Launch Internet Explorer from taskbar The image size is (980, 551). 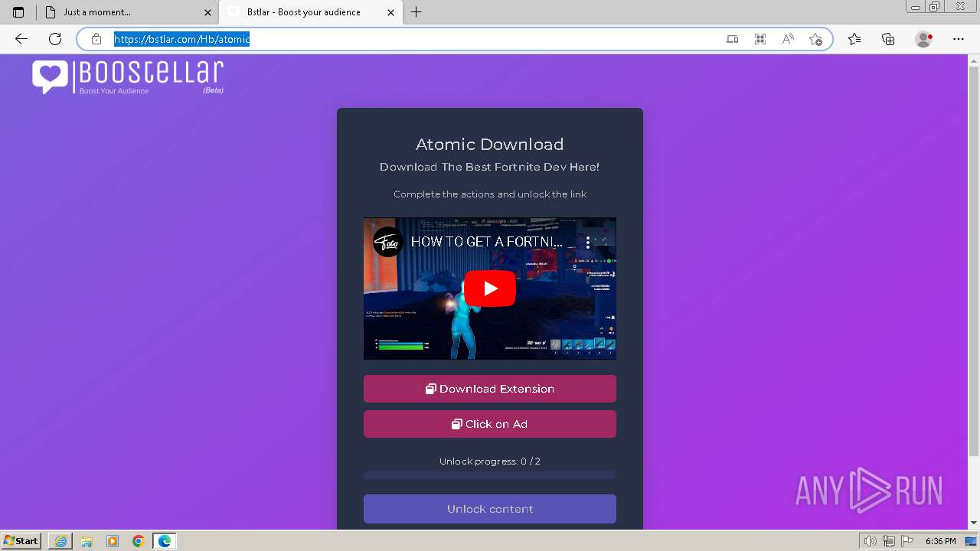click(60, 541)
